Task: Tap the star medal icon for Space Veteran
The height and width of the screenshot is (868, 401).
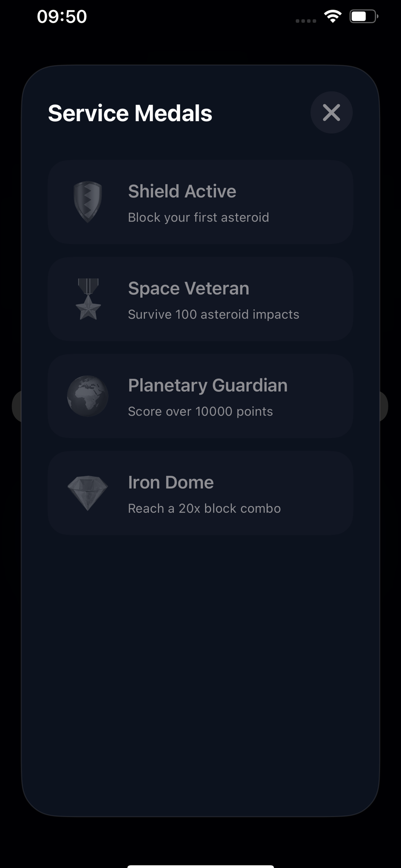Action: (88, 299)
